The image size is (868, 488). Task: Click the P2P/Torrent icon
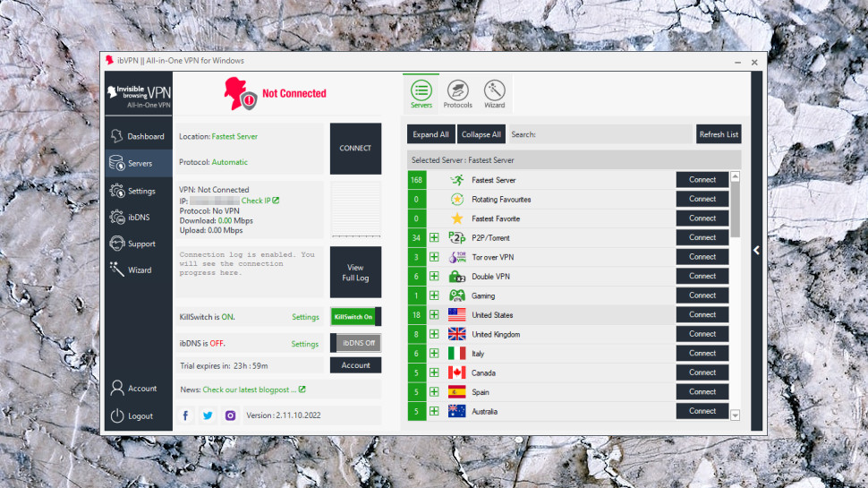click(457, 237)
